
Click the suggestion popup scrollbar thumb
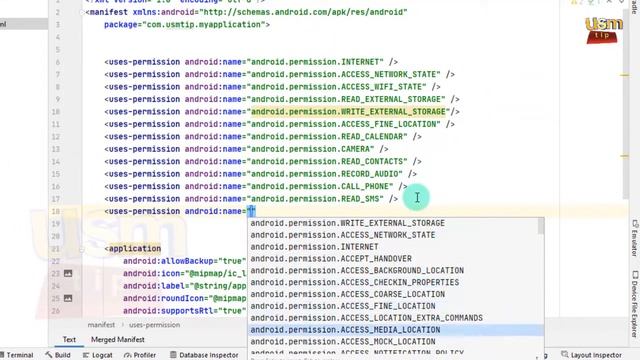541,226
